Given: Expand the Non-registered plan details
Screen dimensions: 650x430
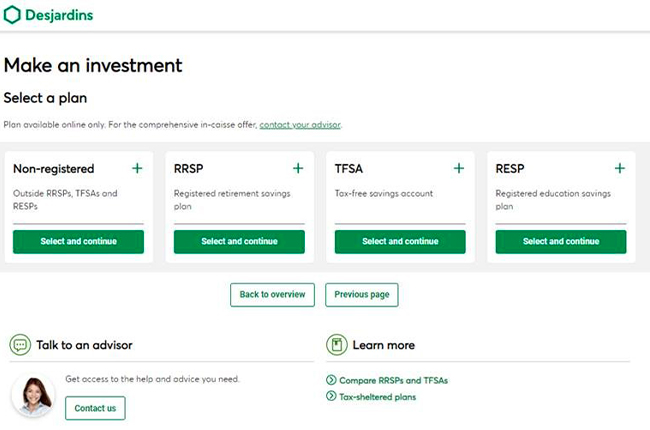Looking at the screenshot, I should coord(137,169).
